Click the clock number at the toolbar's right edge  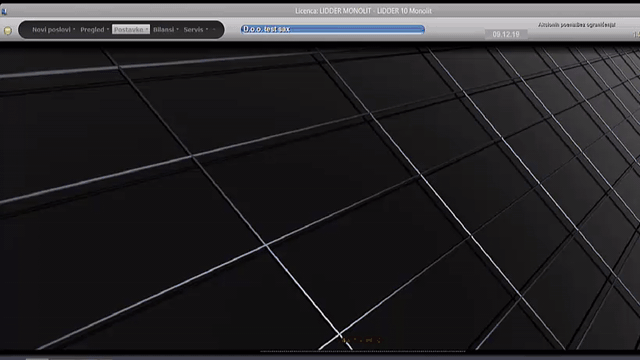pos(636,35)
